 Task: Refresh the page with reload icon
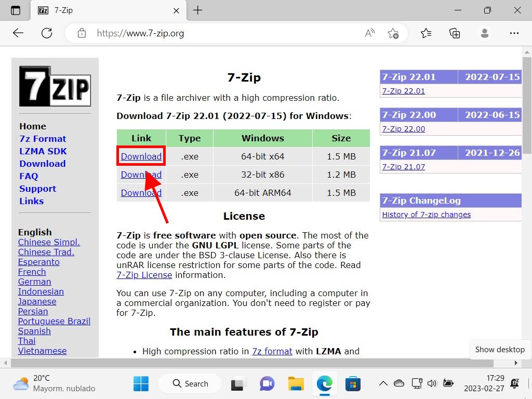47,33
